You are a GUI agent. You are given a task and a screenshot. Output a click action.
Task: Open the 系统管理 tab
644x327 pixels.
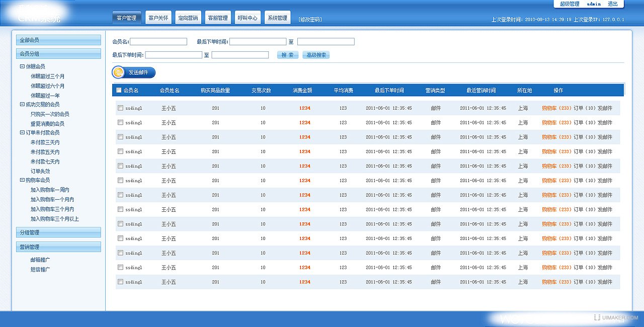(x=277, y=18)
